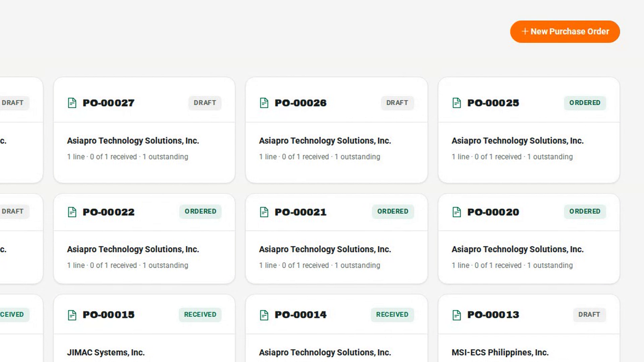
Task: Select the Asiapro supplier name on PO-00025
Action: point(518,141)
